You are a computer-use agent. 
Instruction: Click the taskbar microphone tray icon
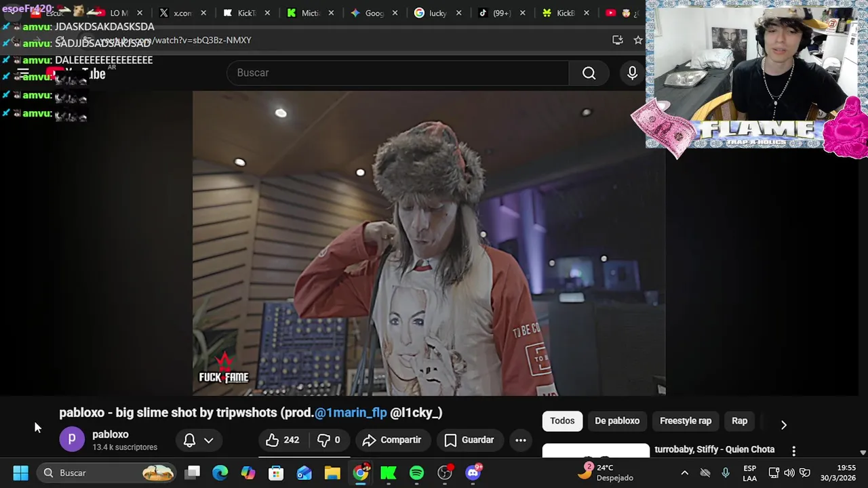[725, 472]
